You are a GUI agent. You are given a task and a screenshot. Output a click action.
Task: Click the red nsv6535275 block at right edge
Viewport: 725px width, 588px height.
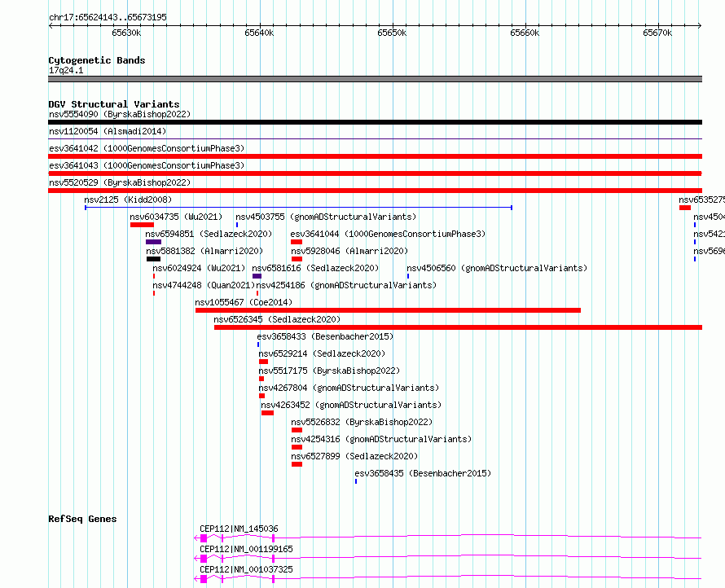[x=685, y=208]
